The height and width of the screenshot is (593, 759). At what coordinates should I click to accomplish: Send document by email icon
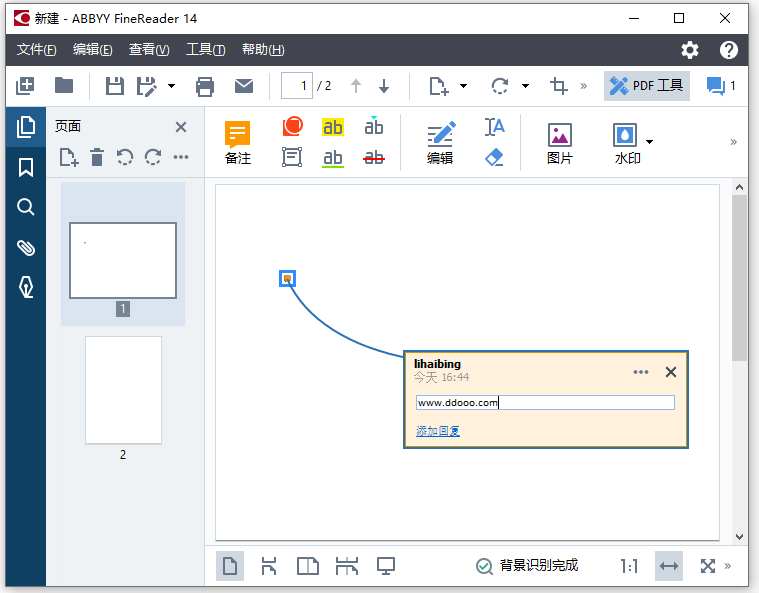[x=244, y=86]
